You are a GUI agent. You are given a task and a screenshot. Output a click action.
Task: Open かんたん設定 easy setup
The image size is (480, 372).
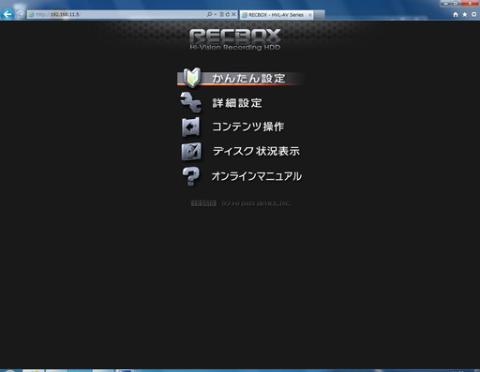pyautogui.click(x=248, y=78)
